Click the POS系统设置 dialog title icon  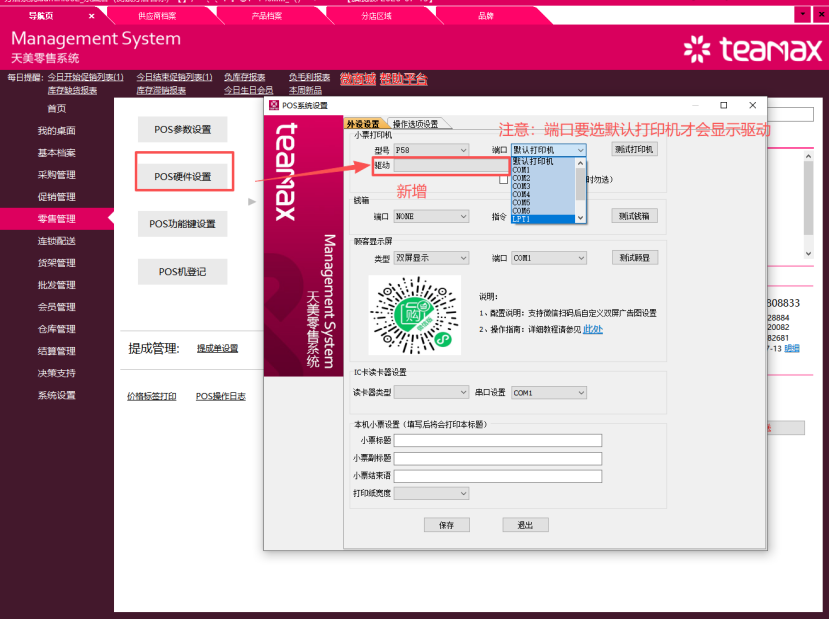pyautogui.click(x=274, y=105)
